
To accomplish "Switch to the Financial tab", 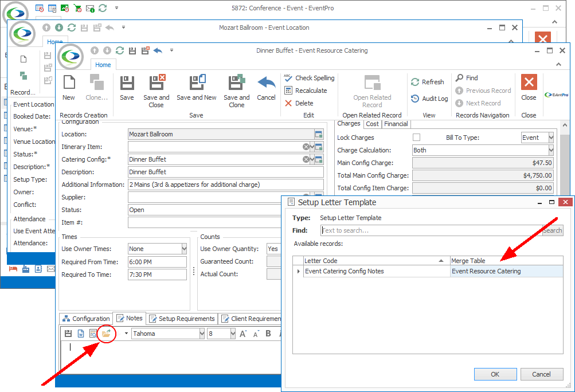I will pyautogui.click(x=396, y=124).
